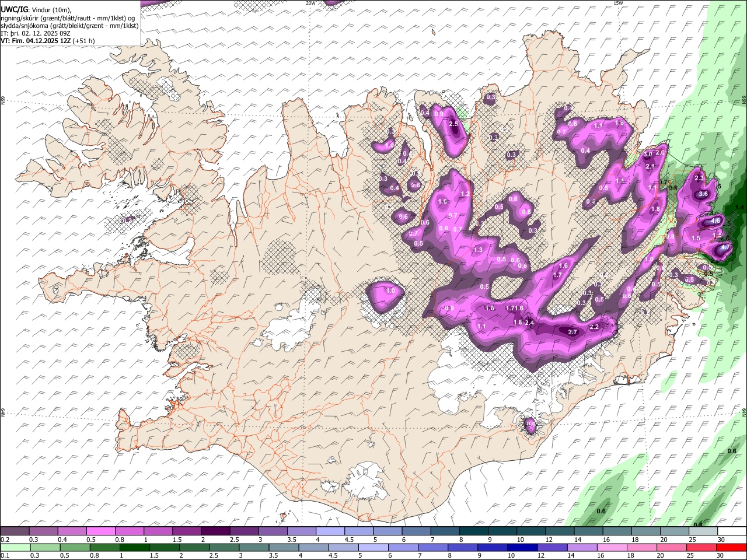Select the light pink bottom-row swatch for 16–18
This screenshot has height=560, width=747.
(612, 547)
